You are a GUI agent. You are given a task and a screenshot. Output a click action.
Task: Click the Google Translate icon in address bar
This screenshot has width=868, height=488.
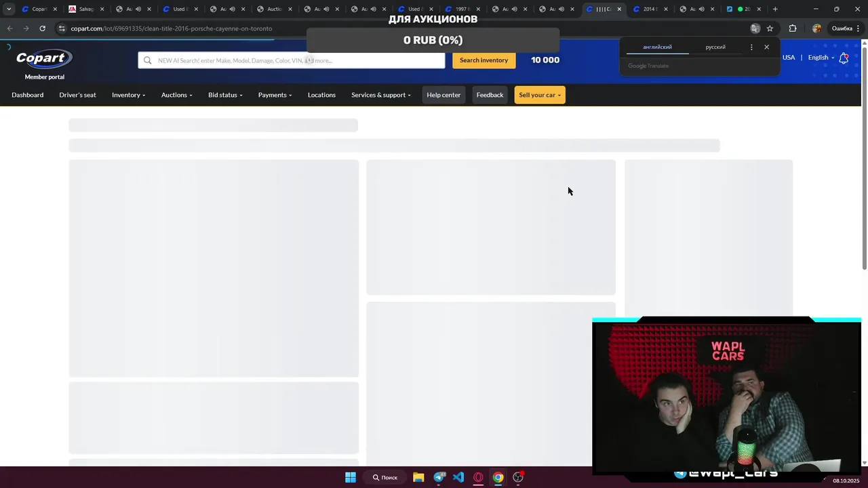755,28
